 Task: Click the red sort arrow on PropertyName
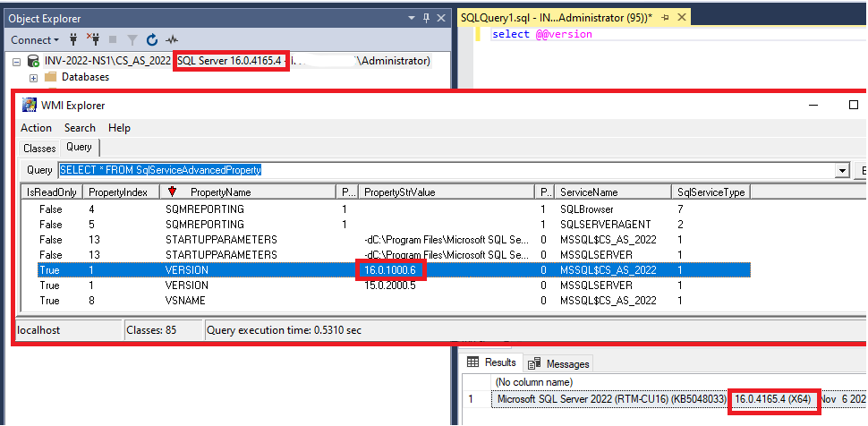[172, 192]
